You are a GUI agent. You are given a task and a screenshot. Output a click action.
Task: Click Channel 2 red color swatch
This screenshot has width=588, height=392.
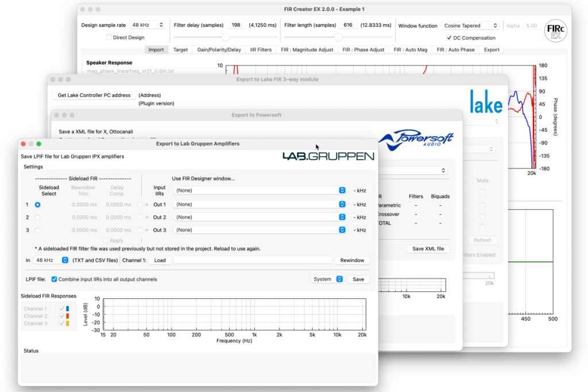click(x=68, y=316)
